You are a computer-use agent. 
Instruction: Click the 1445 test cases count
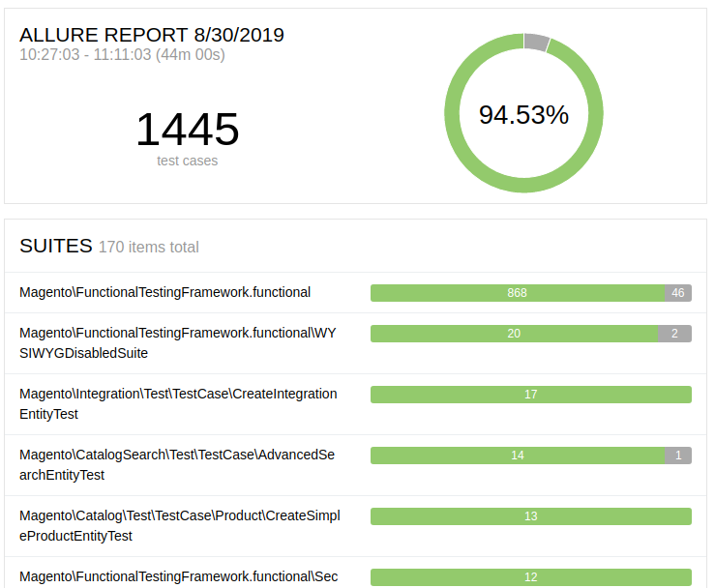[188, 130]
